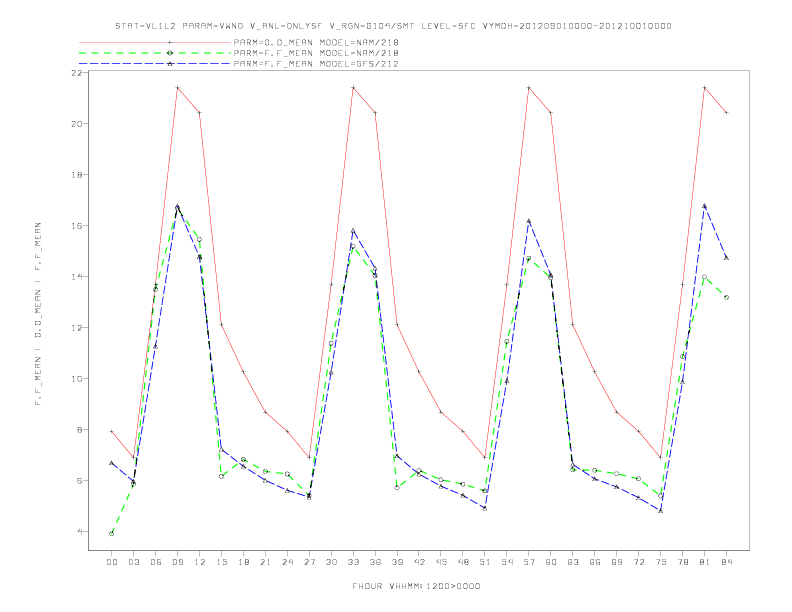Select legend entry PARM=F.F_MEAN MODEL=NAM/218
This screenshot has height=612, width=792.
point(316,53)
